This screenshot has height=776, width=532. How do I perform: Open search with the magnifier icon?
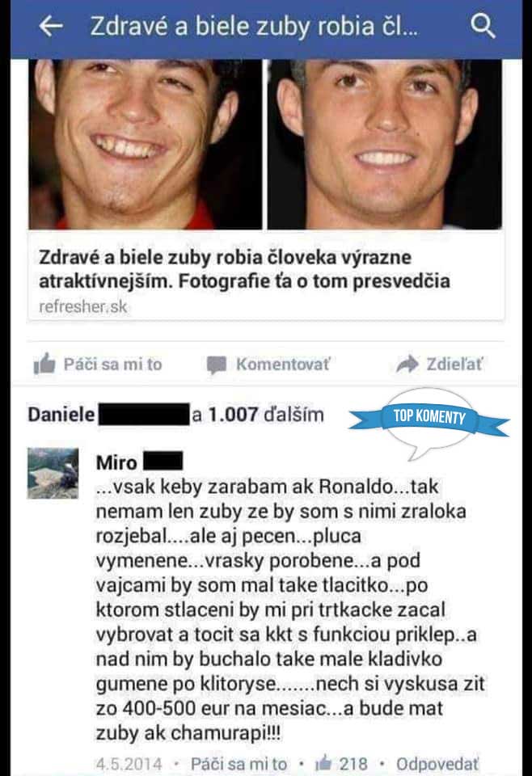coord(483,25)
